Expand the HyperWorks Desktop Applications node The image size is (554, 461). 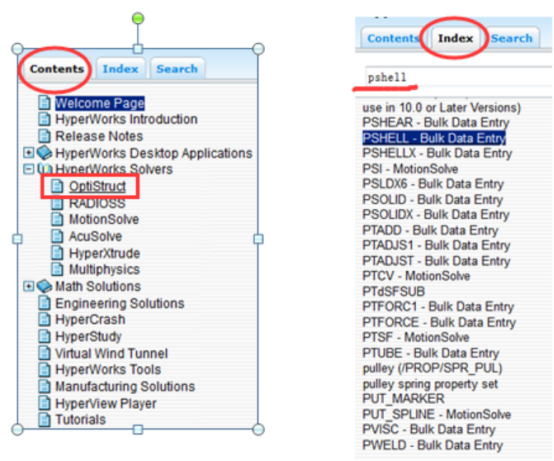click(x=28, y=153)
